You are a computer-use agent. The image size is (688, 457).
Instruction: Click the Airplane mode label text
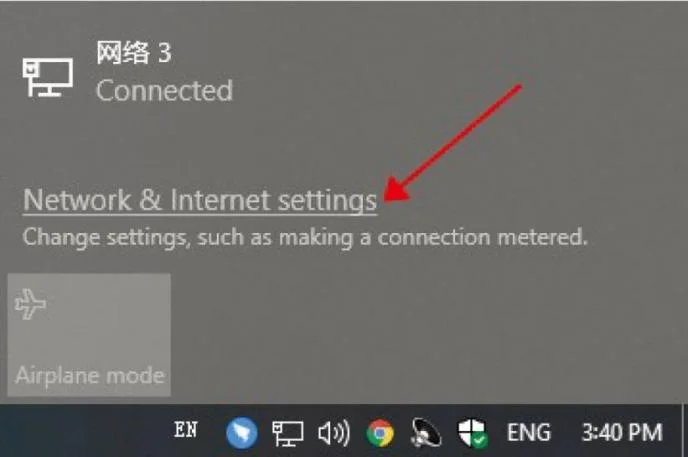pyautogui.click(x=90, y=376)
